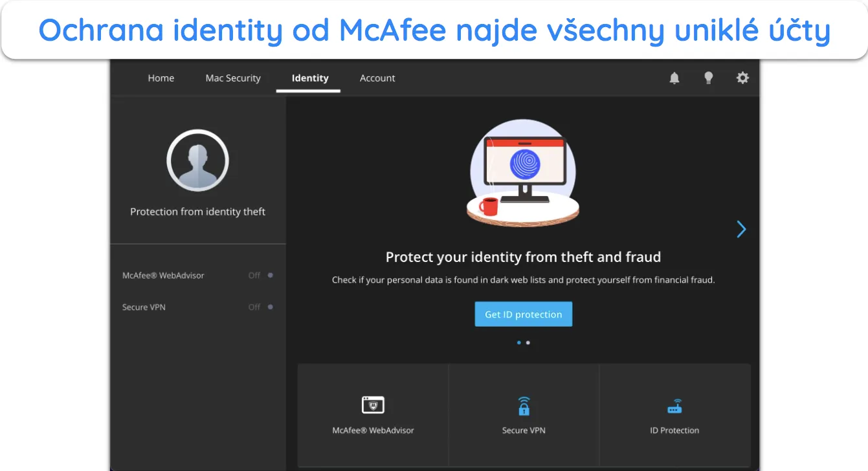Select the first carousel page dot
The image size is (868, 471).
pyautogui.click(x=519, y=343)
